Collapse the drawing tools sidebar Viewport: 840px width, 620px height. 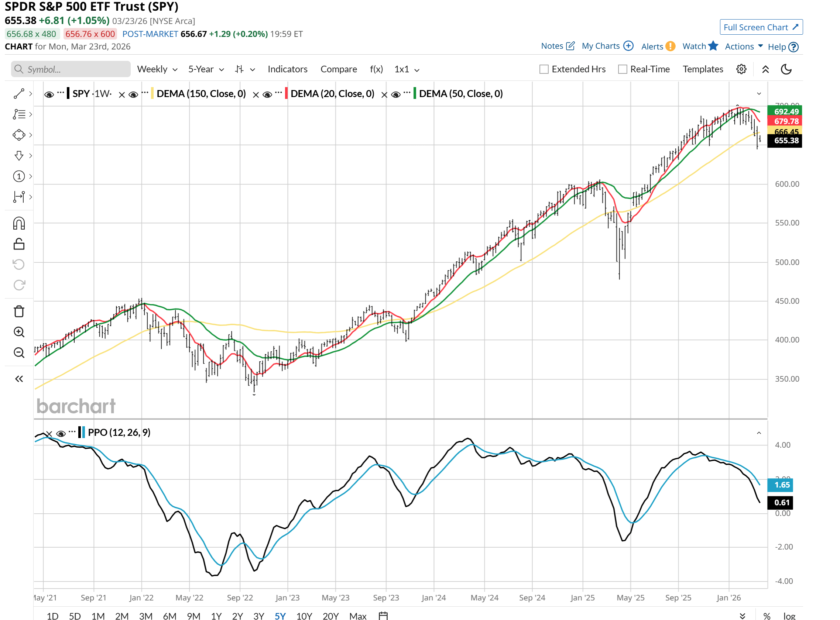19,379
